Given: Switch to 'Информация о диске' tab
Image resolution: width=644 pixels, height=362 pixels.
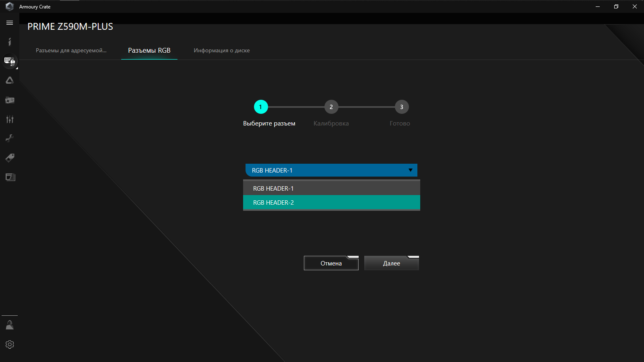Looking at the screenshot, I should [222, 50].
